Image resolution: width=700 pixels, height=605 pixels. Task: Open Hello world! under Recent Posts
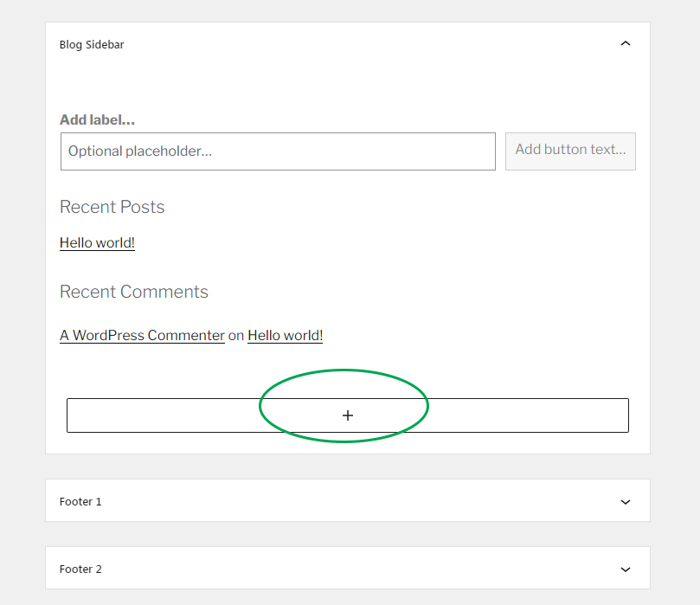click(x=97, y=243)
